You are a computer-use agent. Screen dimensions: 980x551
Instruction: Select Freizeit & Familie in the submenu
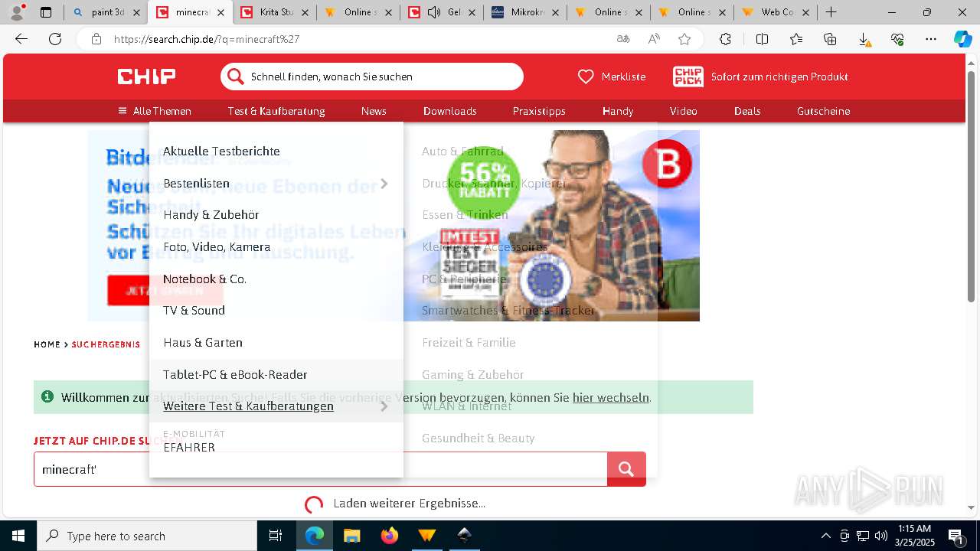(469, 343)
